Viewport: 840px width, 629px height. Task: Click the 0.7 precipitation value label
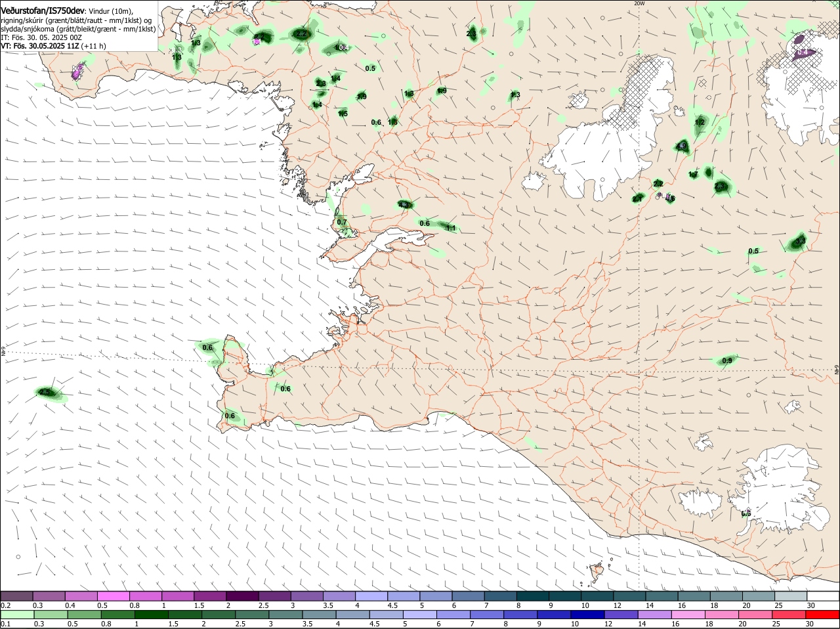342,223
